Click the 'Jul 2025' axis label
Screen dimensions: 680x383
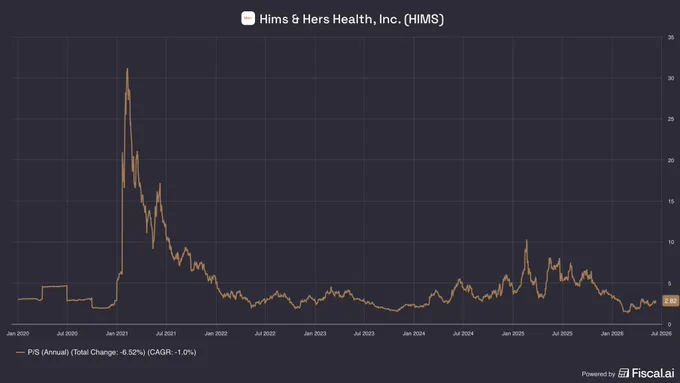pos(562,334)
